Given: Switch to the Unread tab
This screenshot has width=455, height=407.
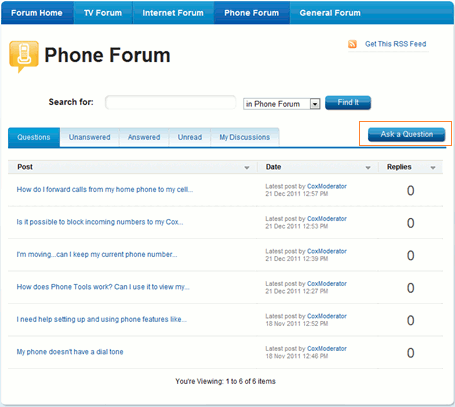Looking at the screenshot, I should pos(190,137).
